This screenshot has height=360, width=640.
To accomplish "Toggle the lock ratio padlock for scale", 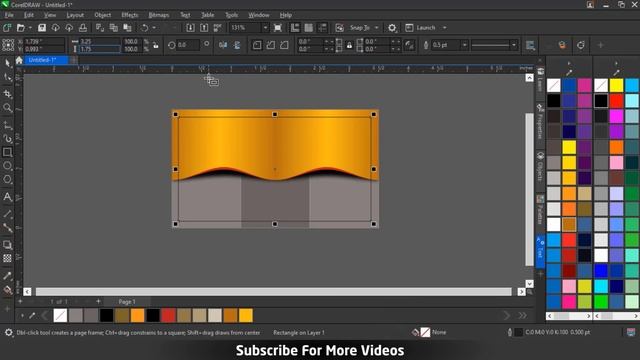I will tap(156, 45).
